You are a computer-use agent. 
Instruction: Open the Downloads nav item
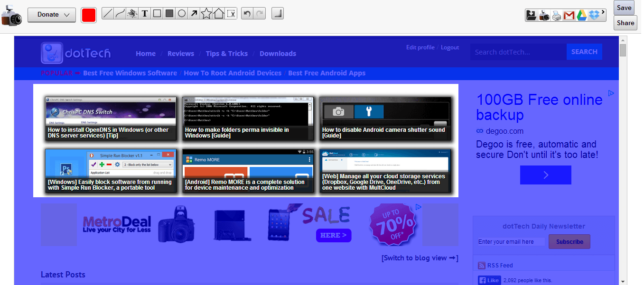click(x=278, y=54)
